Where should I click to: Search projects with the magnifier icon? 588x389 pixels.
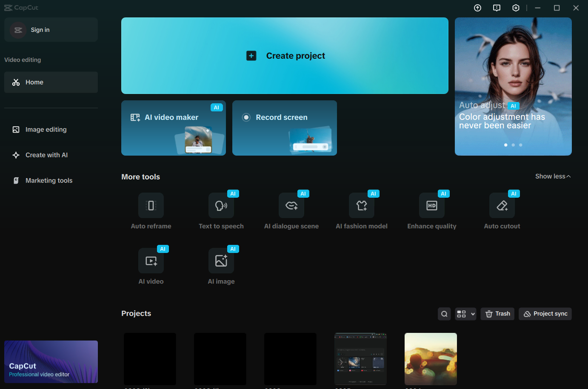tap(444, 314)
